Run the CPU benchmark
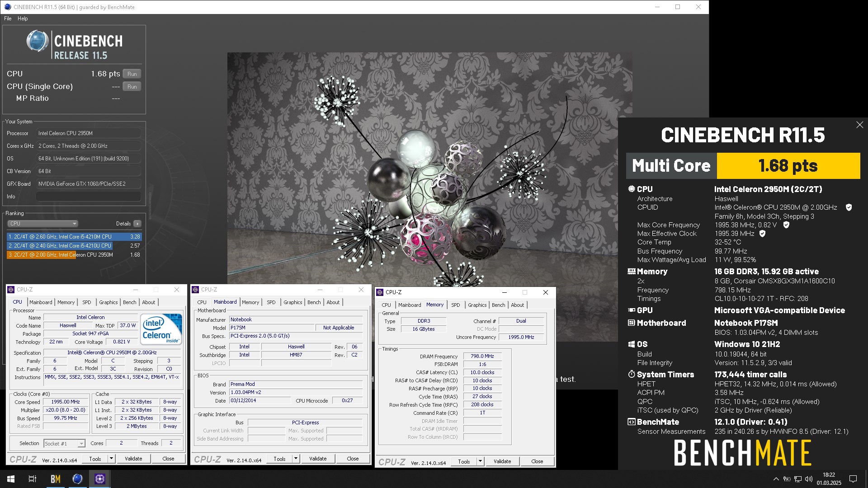 pos(132,74)
